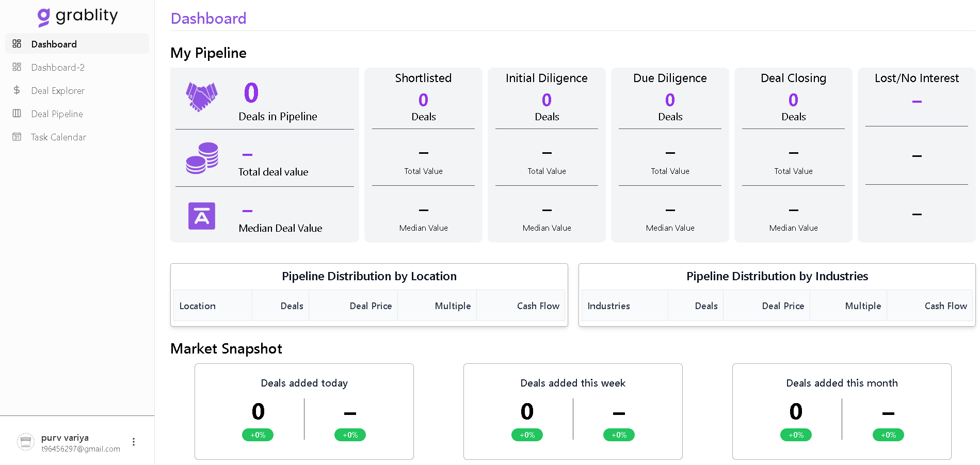Open the user options three-dot menu
This screenshot has width=980, height=465.
(x=134, y=442)
